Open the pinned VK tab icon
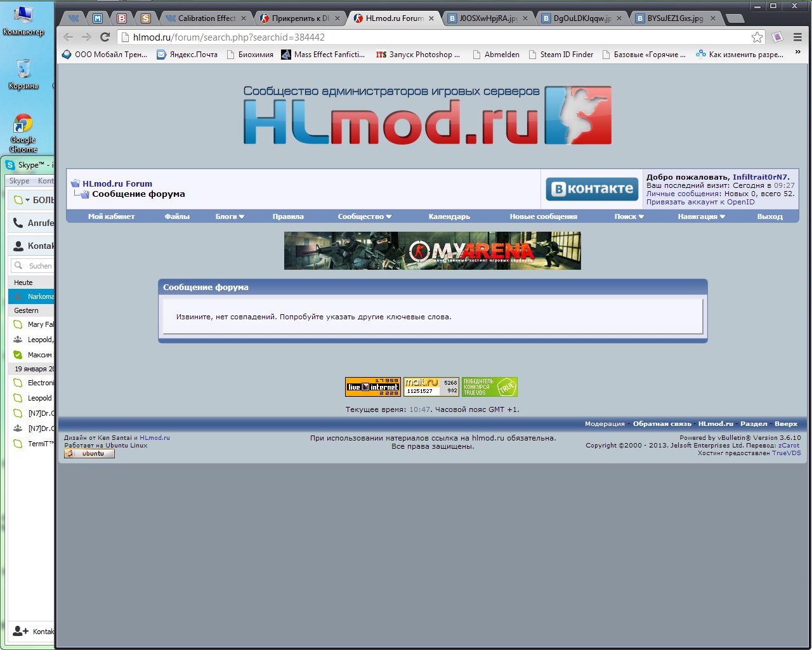812x650 pixels. pyautogui.click(x=74, y=18)
